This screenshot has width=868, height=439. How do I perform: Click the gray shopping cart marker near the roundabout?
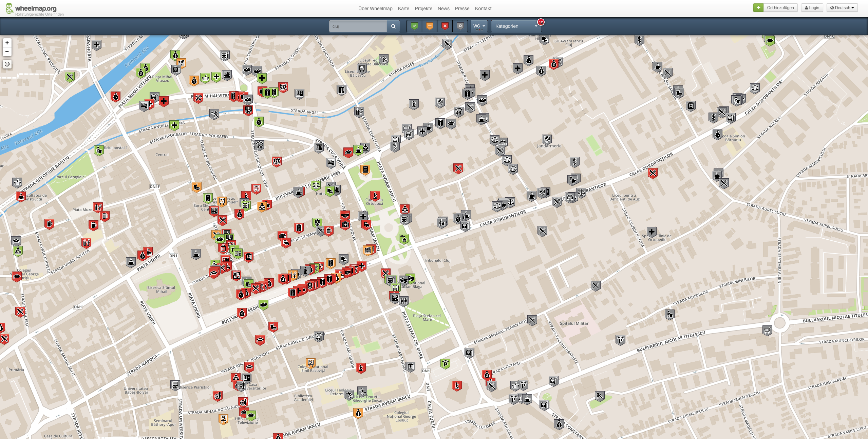coord(767,330)
